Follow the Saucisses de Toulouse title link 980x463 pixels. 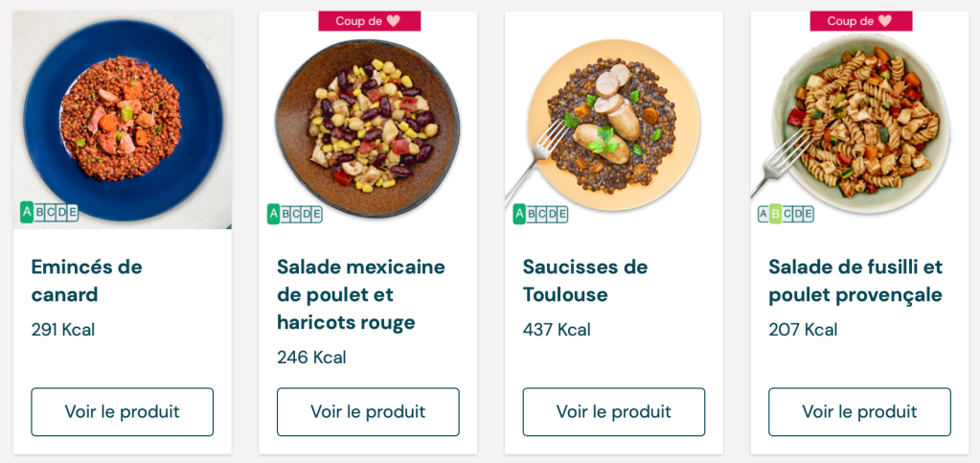pyautogui.click(x=584, y=280)
